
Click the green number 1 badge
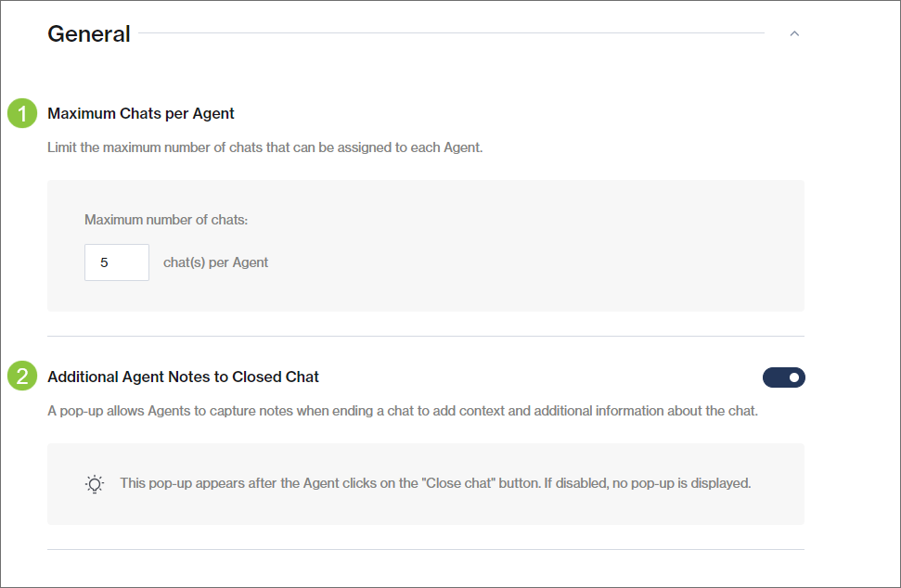(x=22, y=114)
